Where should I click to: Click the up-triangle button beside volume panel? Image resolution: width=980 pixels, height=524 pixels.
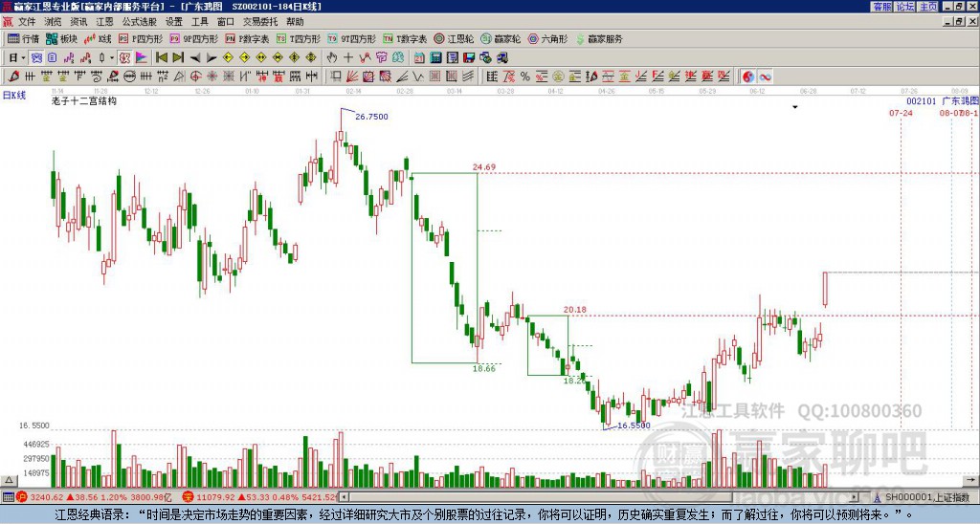9,481
